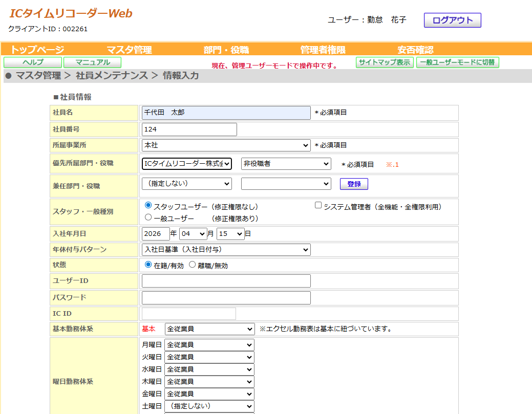Open the 非役職者 position dropdown
This screenshot has height=414, width=532.
[x=286, y=164]
